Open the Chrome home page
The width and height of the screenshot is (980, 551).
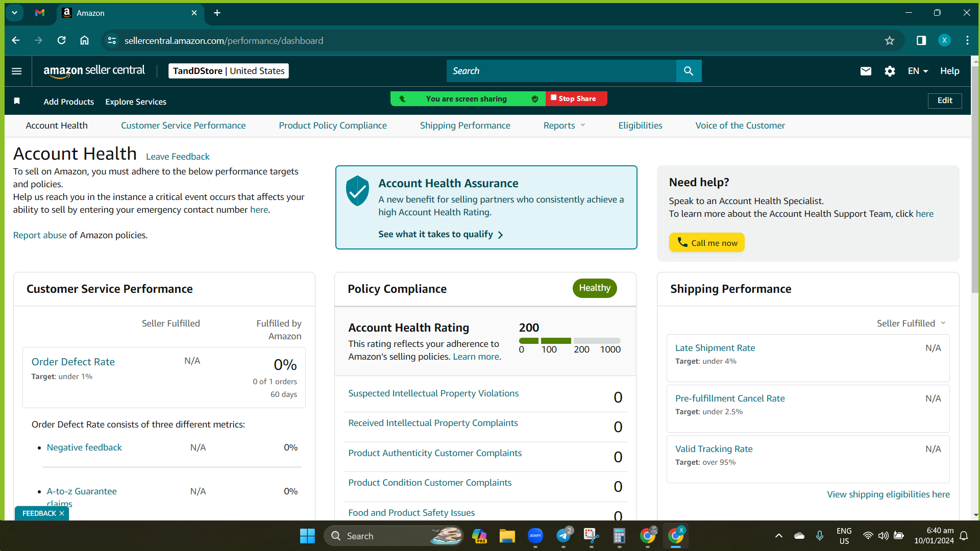point(85,40)
